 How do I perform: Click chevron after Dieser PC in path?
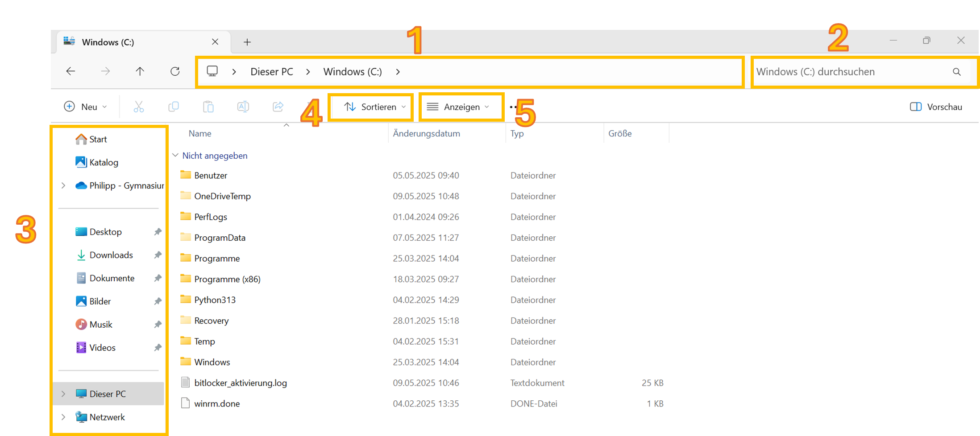[308, 72]
